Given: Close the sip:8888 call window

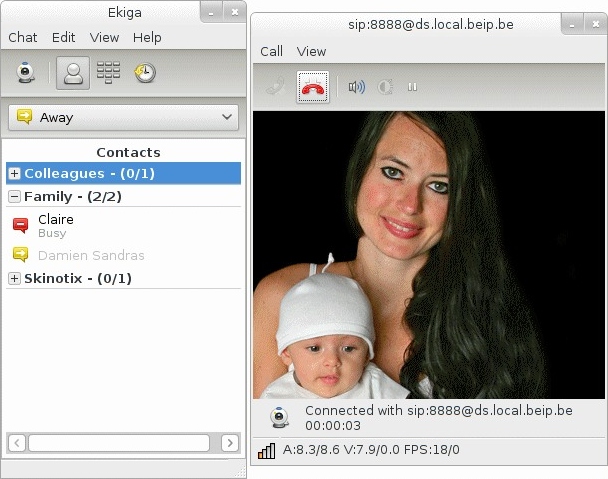Looking at the screenshot, I should pos(596,25).
